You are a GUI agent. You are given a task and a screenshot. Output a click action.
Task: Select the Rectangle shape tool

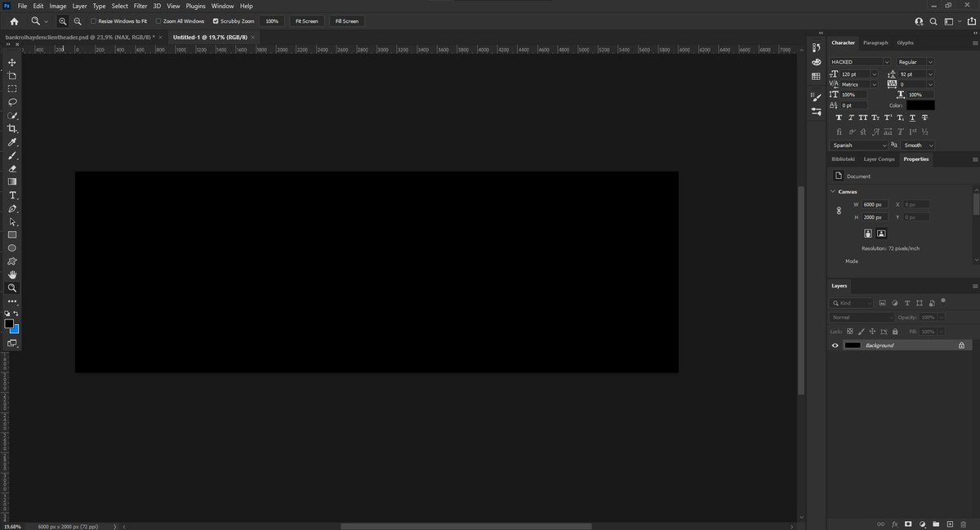pyautogui.click(x=12, y=234)
